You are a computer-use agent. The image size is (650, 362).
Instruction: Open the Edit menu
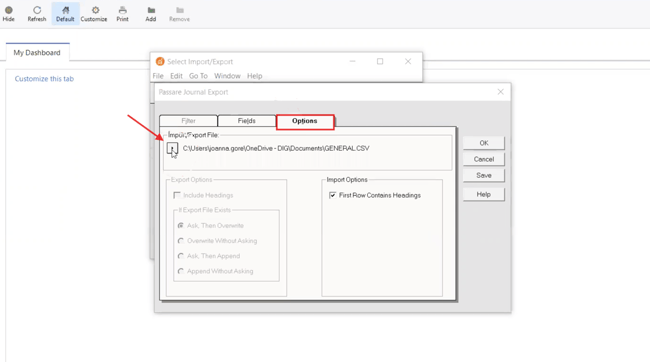pyautogui.click(x=176, y=76)
